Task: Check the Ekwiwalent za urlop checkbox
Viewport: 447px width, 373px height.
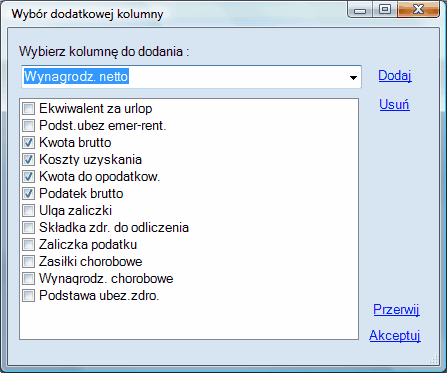Action: point(28,109)
